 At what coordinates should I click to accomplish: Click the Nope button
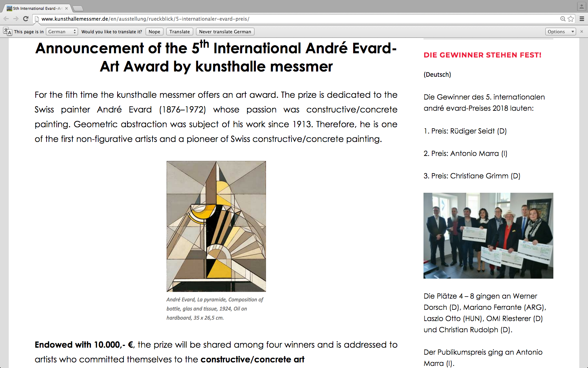(154, 32)
